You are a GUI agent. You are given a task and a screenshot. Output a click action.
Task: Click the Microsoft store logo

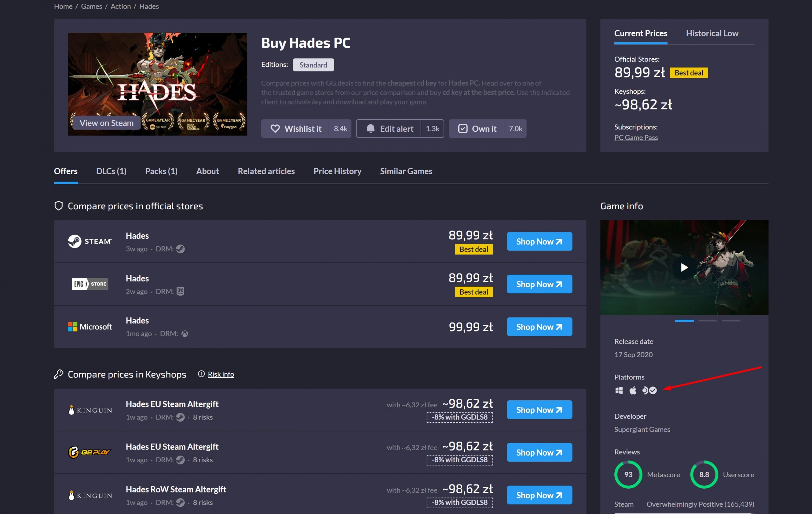pos(90,327)
